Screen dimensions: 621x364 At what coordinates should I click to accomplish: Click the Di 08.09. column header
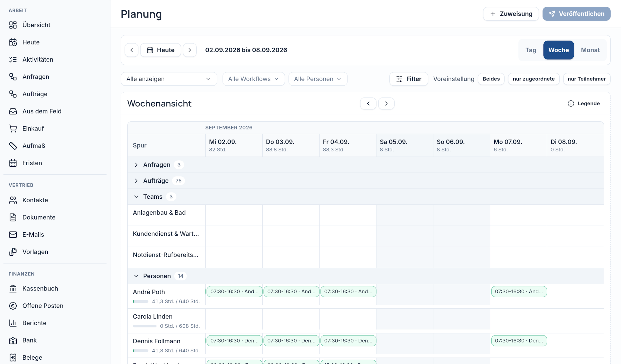575,145
